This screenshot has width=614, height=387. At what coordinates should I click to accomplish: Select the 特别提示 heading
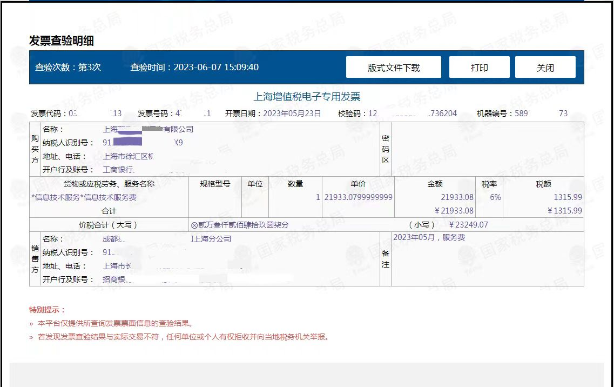(47, 310)
